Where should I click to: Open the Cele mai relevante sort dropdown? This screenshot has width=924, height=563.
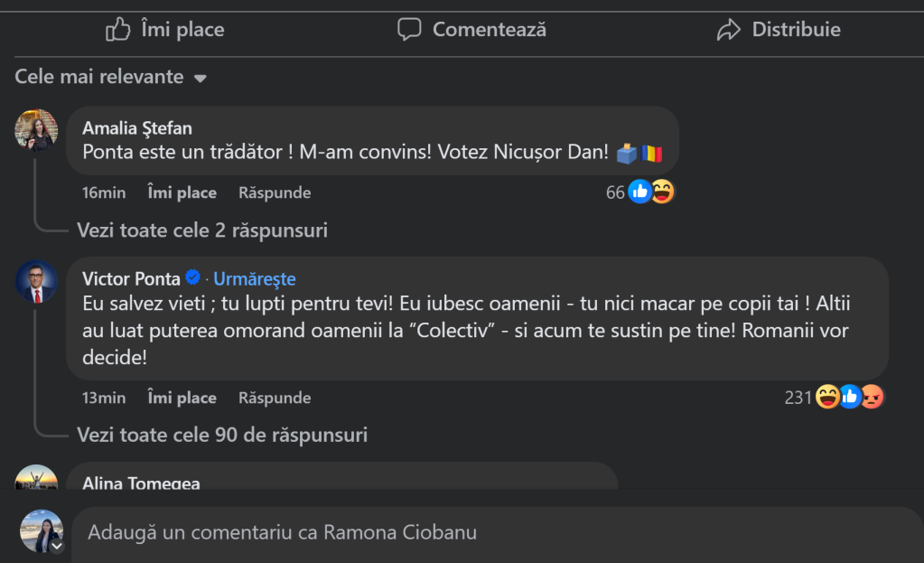tap(111, 78)
